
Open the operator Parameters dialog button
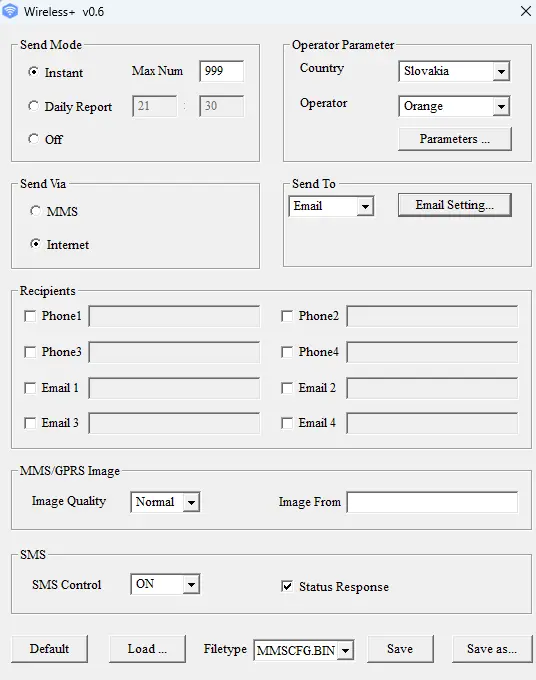coord(454,139)
